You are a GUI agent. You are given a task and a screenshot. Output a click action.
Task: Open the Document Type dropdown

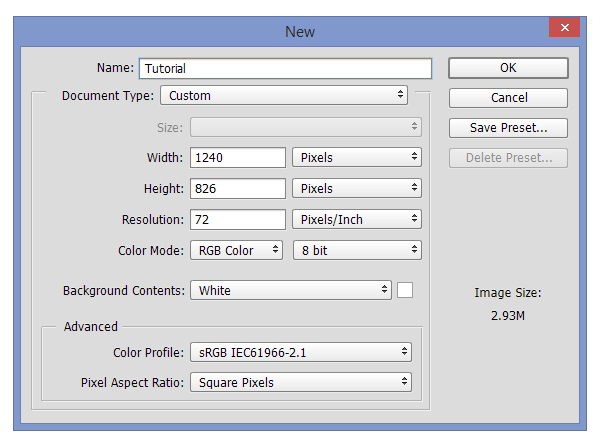(x=285, y=96)
